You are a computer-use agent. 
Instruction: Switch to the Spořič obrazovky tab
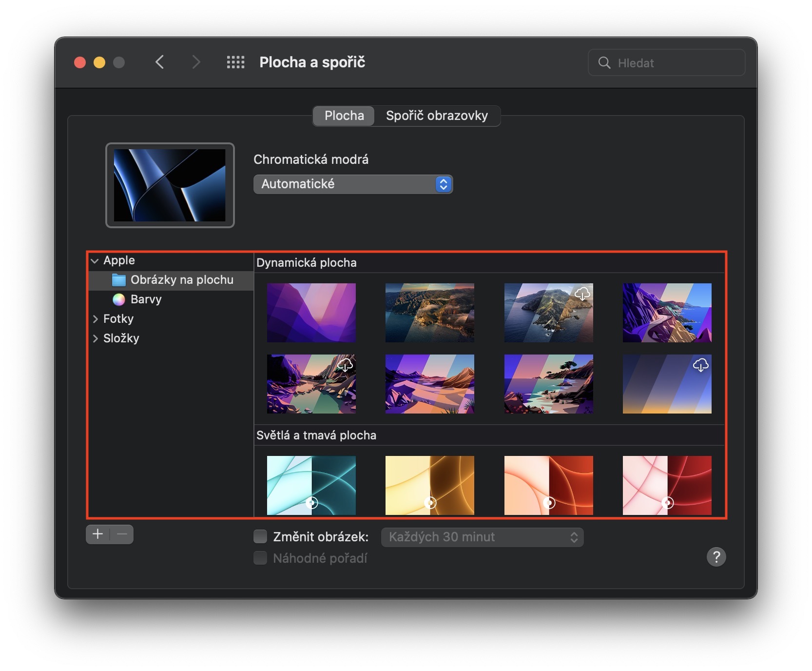tap(437, 116)
